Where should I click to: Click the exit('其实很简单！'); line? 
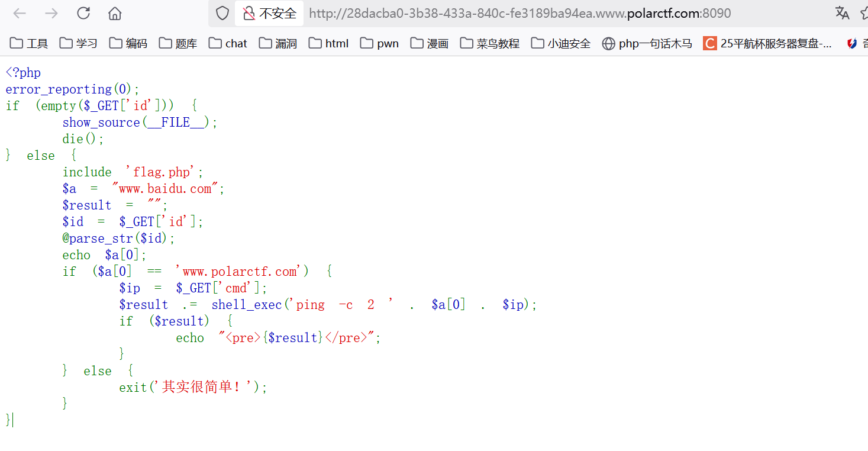pos(193,388)
